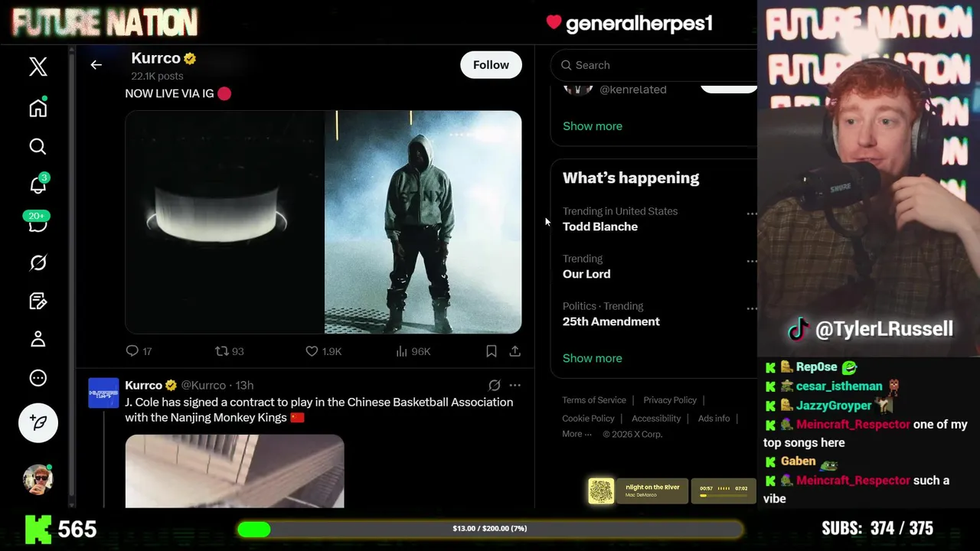Bookmark the NOW LIVE VIA IG post
The width and height of the screenshot is (980, 551).
tap(491, 350)
